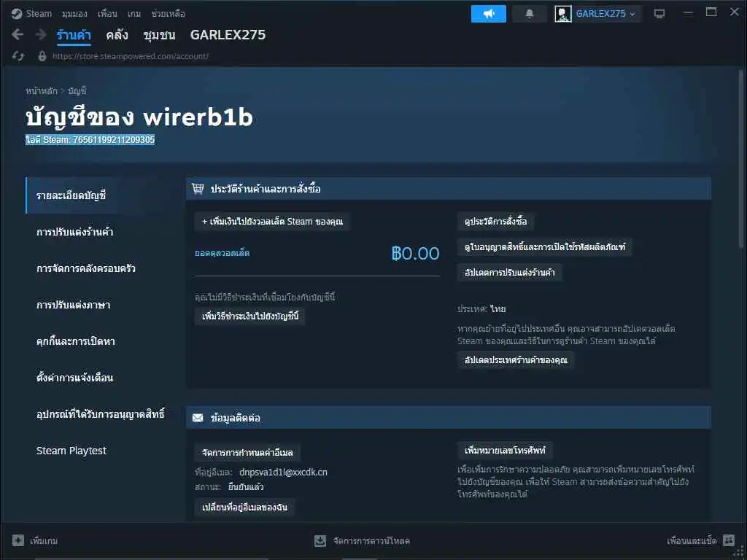The height and width of the screenshot is (560, 747).
Task: Select การปรับแต่งร้านค้า in the sidebar
Action: click(x=75, y=232)
